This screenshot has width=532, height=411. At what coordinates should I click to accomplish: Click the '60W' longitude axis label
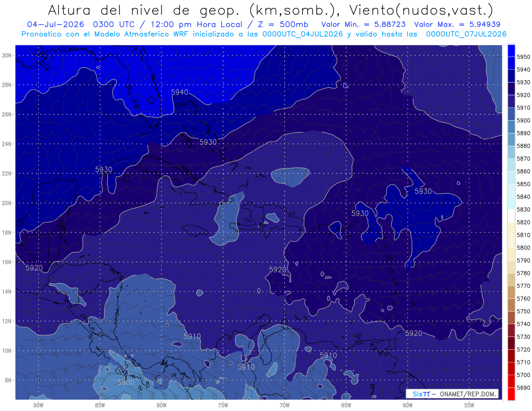pos(408,405)
